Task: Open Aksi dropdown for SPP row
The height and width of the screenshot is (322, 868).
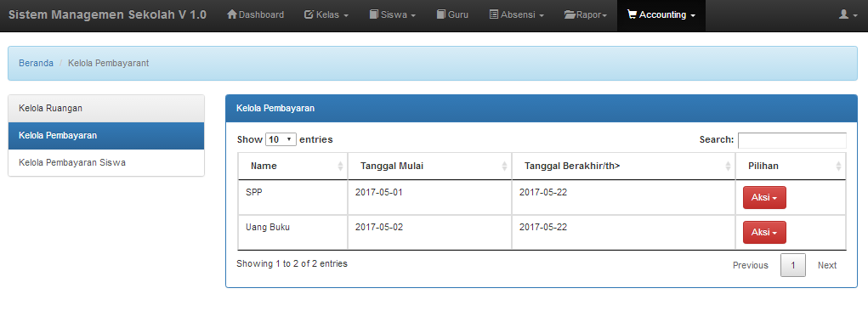Action: point(764,197)
